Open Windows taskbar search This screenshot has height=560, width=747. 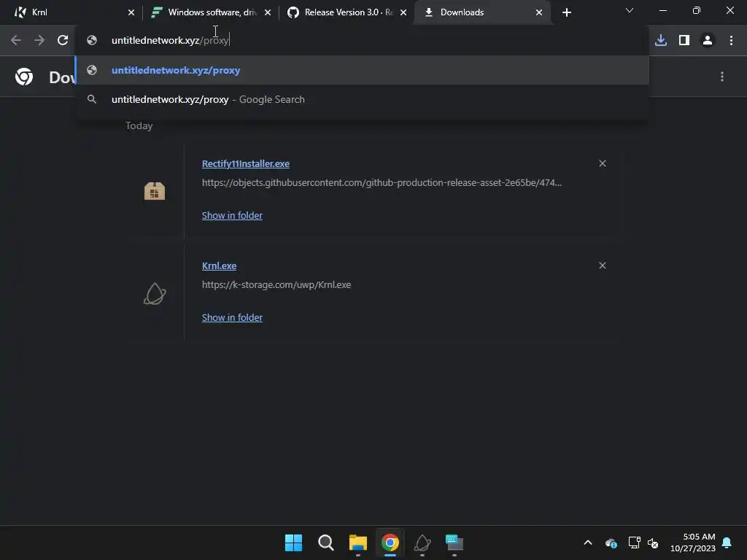[x=326, y=542]
